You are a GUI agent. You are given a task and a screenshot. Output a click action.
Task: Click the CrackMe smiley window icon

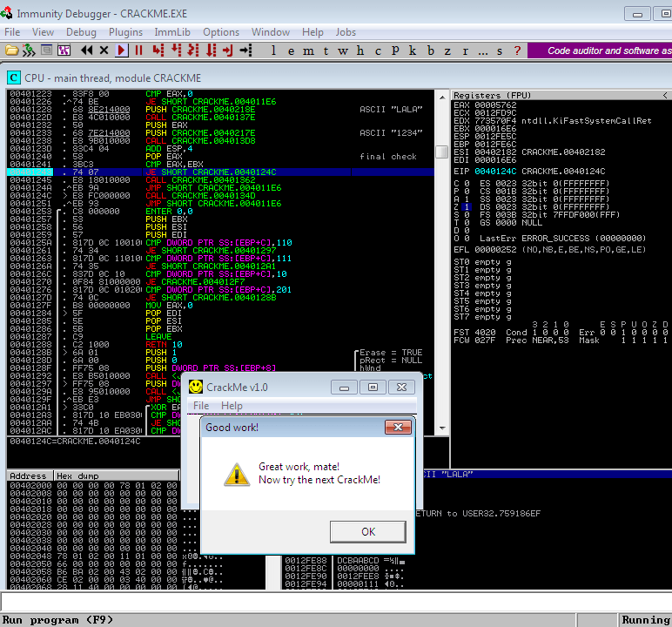click(196, 387)
